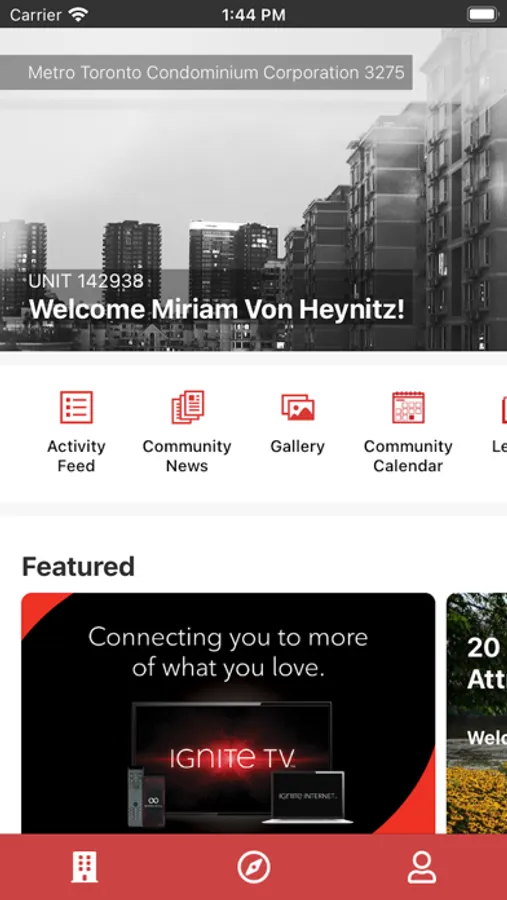Tap the UNIT 142938 label
507x900 pixels.
point(86,281)
